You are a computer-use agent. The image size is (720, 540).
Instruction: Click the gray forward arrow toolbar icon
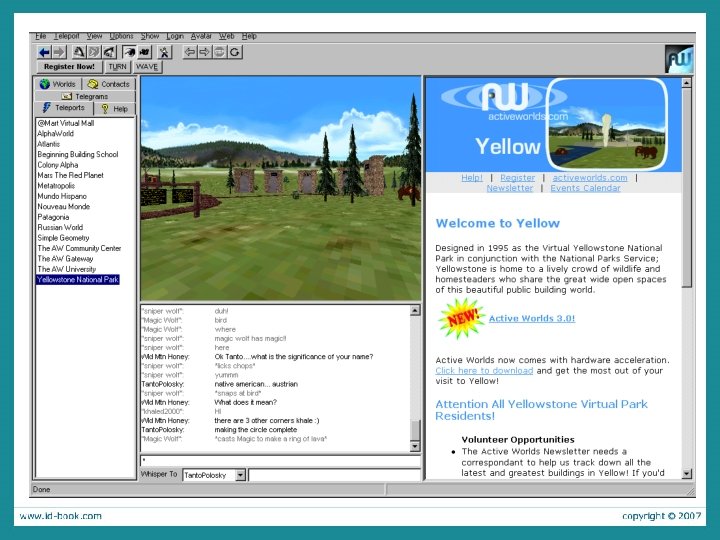click(59, 52)
